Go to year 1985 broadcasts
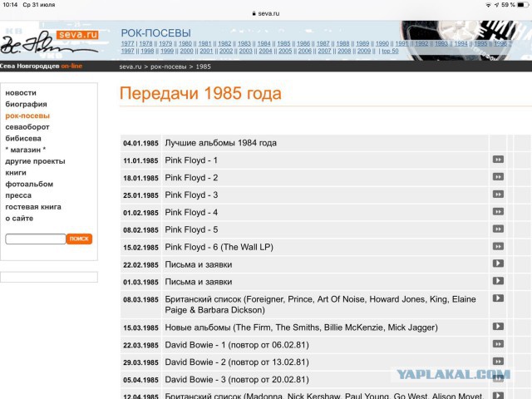 click(283, 44)
